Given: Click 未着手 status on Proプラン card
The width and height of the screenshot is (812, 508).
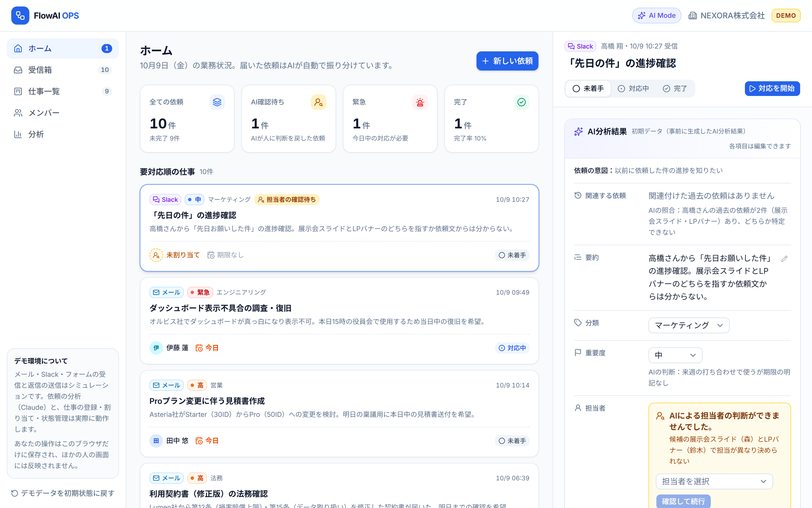Looking at the screenshot, I should pos(512,441).
